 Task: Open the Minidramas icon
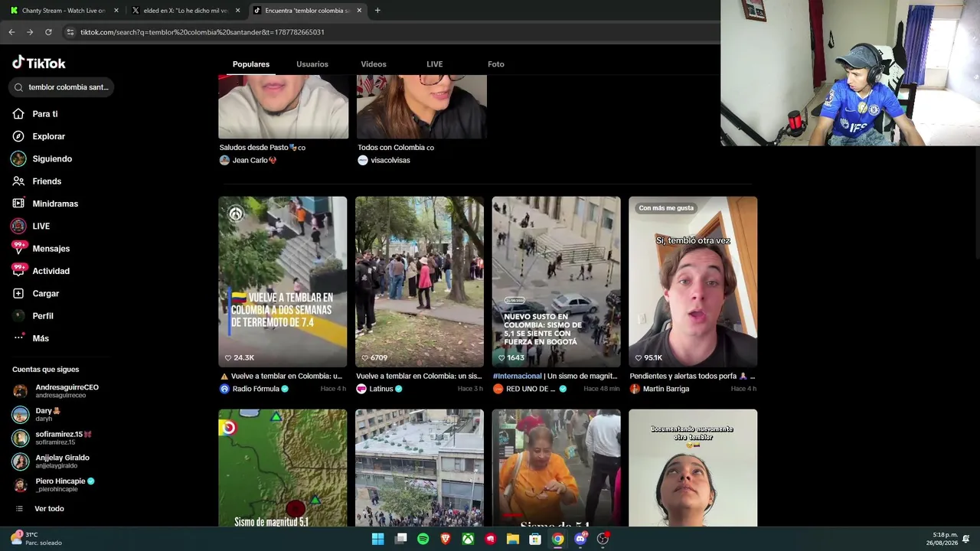coord(18,204)
